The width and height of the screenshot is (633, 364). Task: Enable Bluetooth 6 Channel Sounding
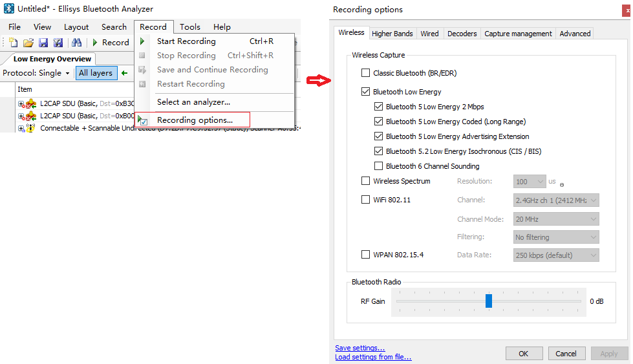coord(378,166)
